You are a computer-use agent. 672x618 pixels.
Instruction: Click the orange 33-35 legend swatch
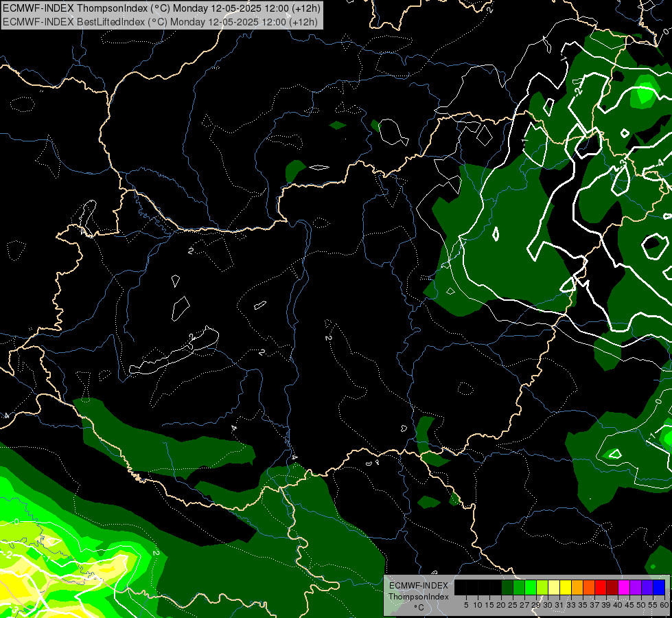(x=577, y=587)
